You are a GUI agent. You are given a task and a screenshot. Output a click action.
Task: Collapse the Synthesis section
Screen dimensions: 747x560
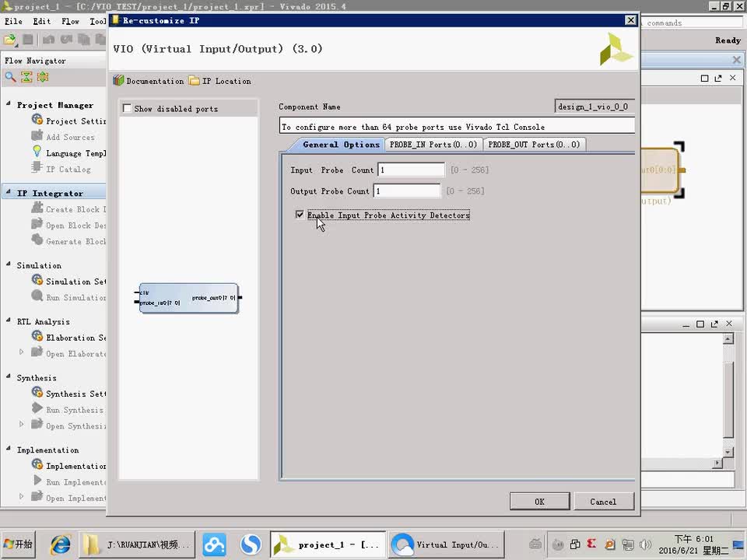pos(8,376)
